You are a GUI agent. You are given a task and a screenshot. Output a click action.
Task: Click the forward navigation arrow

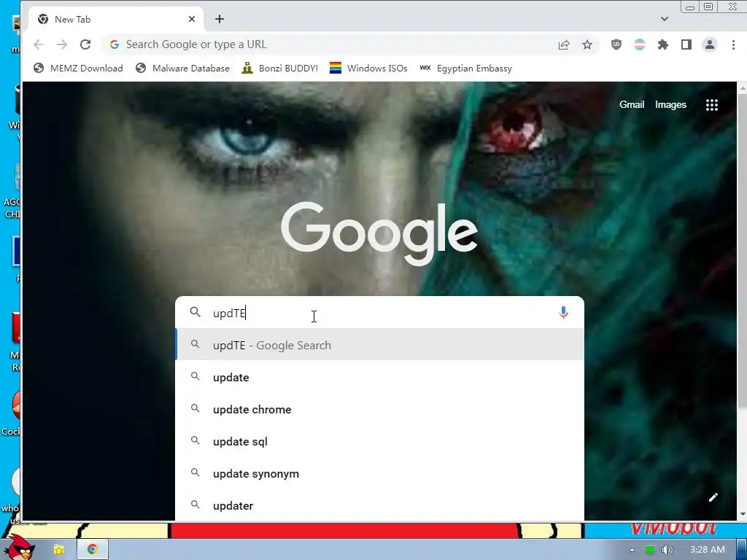tap(62, 44)
